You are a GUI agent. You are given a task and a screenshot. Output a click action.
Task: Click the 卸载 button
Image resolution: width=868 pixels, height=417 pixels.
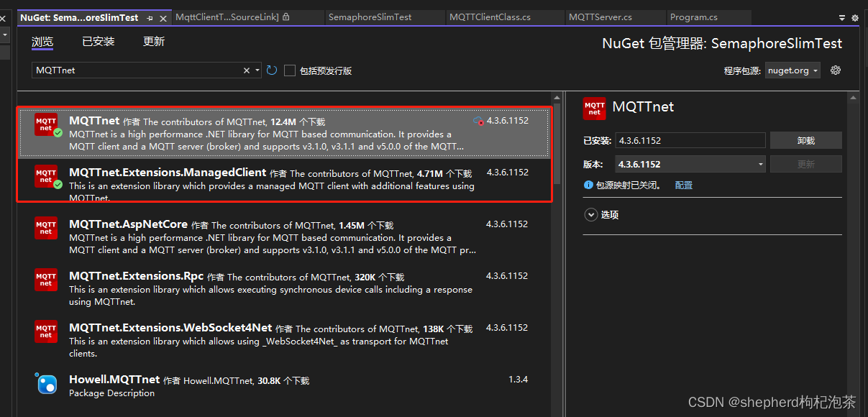pos(805,139)
